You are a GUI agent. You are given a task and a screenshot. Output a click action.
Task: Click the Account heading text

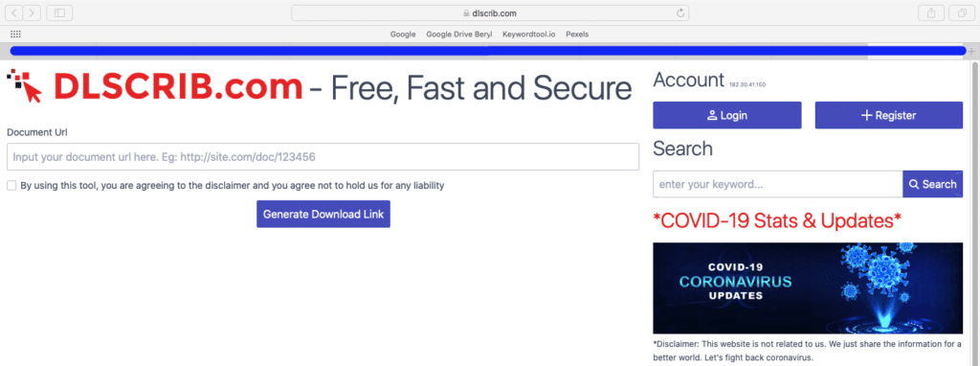(688, 80)
